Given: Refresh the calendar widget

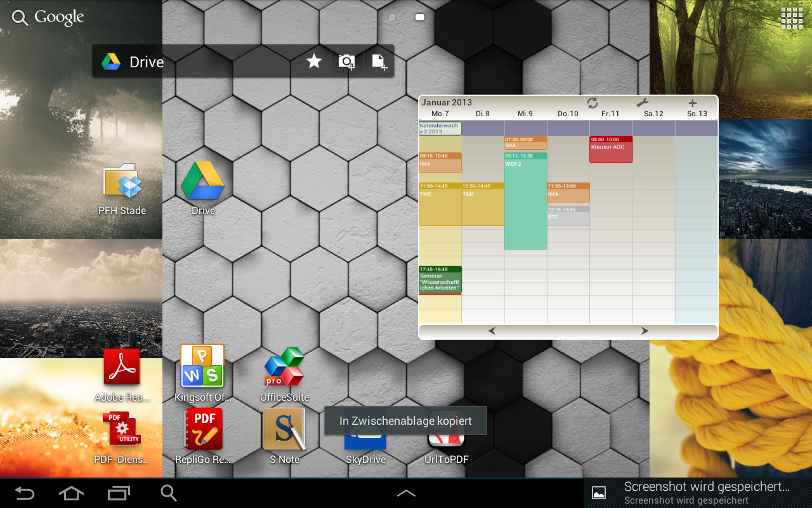Looking at the screenshot, I should (x=593, y=103).
